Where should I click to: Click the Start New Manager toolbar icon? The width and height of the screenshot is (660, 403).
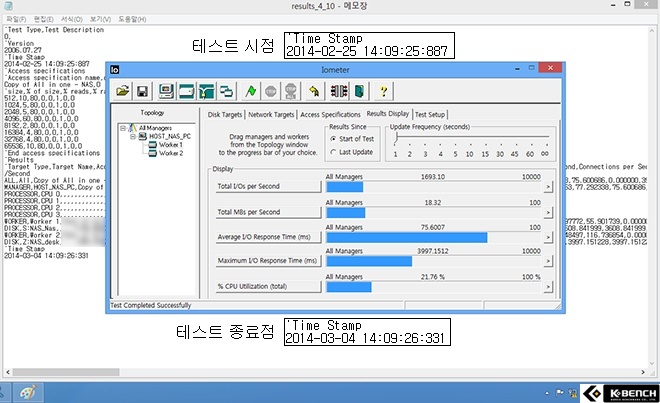166,91
